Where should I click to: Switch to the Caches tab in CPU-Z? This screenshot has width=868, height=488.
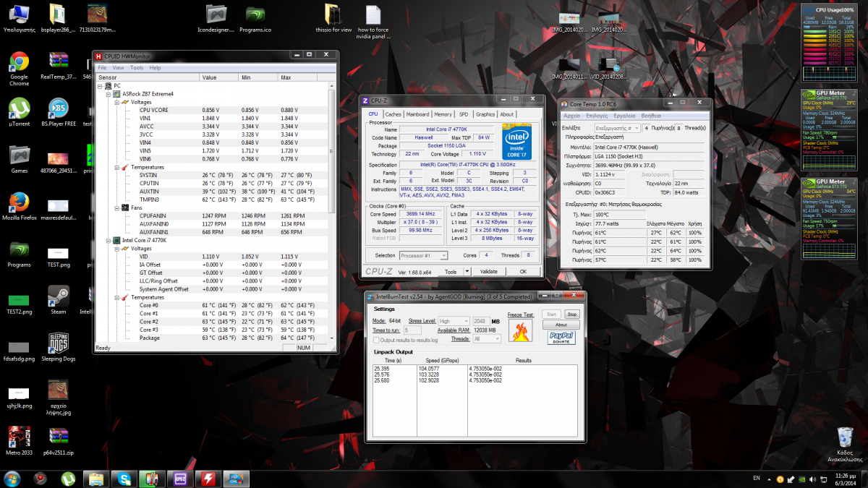point(393,114)
